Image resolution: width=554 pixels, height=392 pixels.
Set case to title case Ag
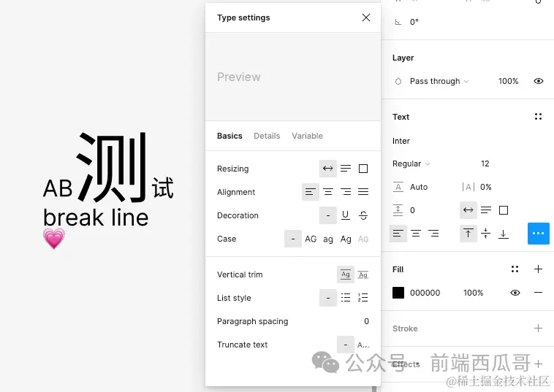346,239
